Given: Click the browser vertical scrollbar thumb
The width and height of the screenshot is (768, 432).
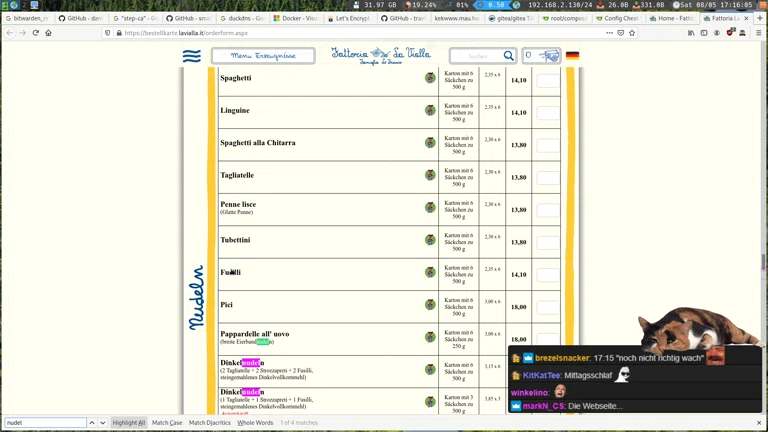Looking at the screenshot, I should (x=763, y=261).
